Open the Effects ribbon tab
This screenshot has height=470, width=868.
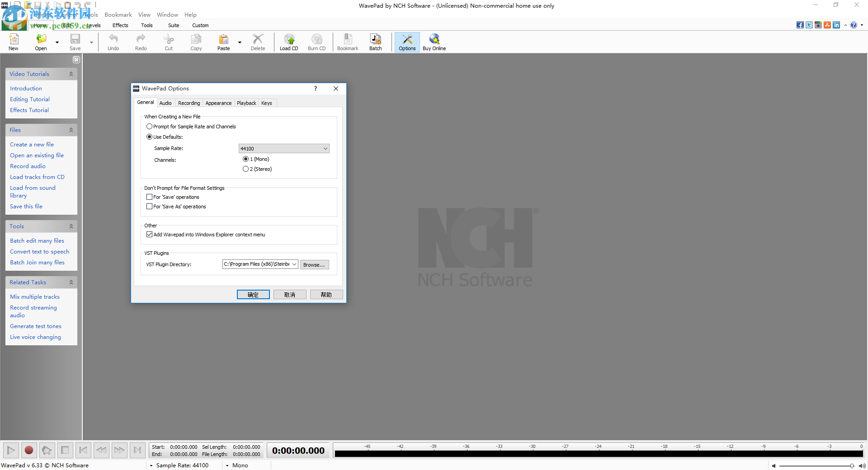tap(120, 25)
